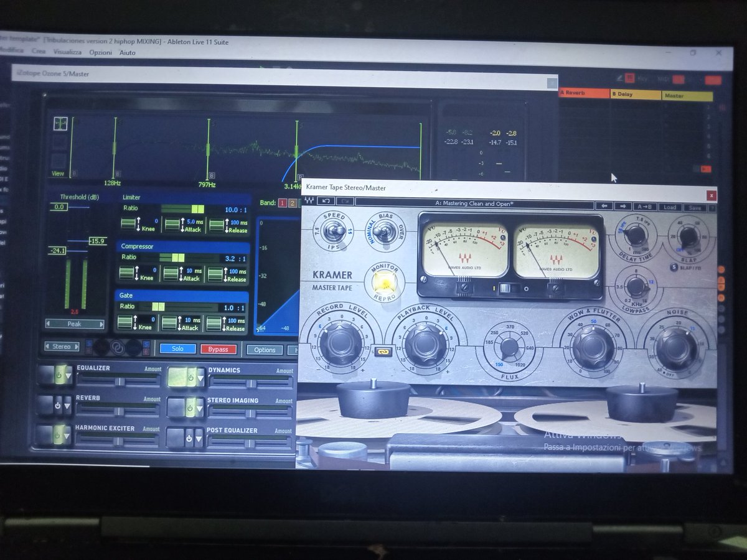Open Stereo Imaging preset dropdown arrow

tap(199, 408)
